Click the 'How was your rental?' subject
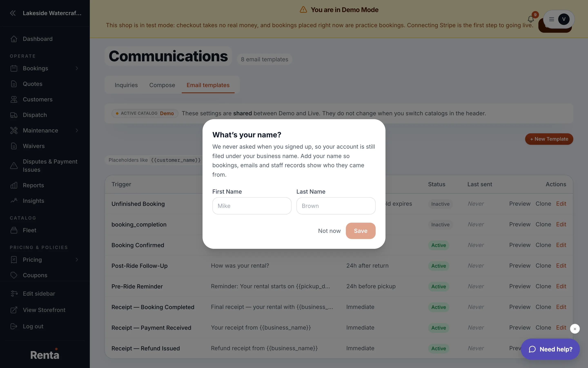588x368 pixels. click(x=240, y=266)
